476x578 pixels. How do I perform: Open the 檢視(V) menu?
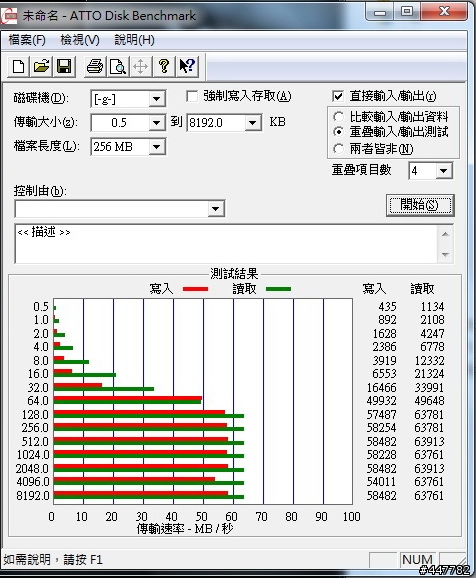click(80, 40)
